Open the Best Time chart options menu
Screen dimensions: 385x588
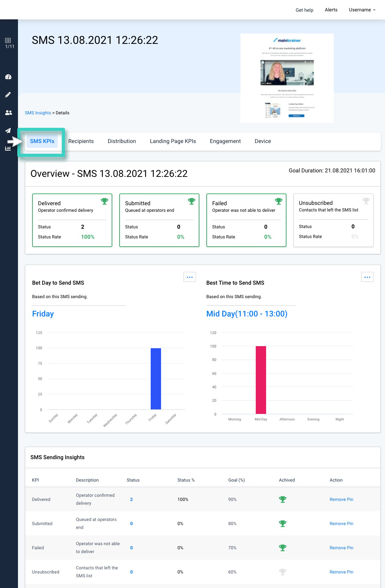367,277
